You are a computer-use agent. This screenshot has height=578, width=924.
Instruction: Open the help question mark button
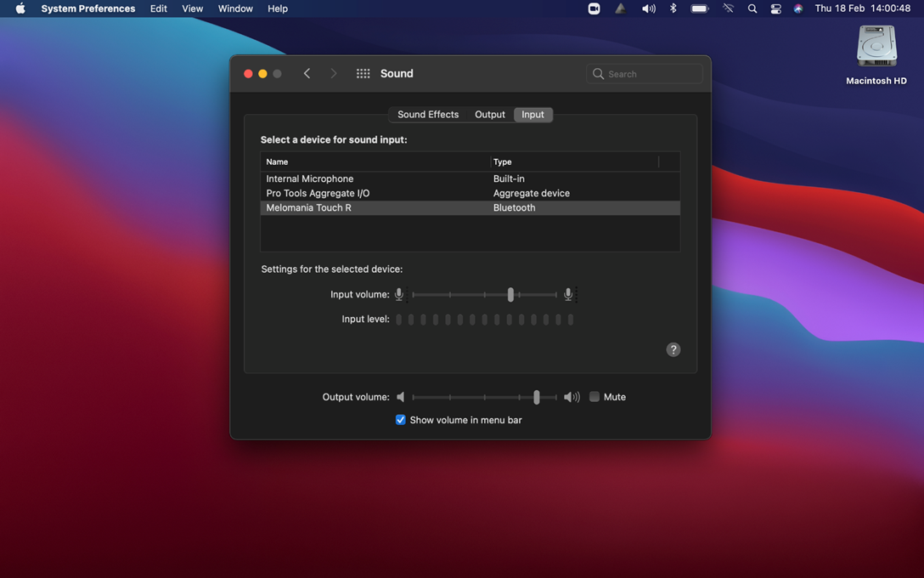(x=673, y=349)
